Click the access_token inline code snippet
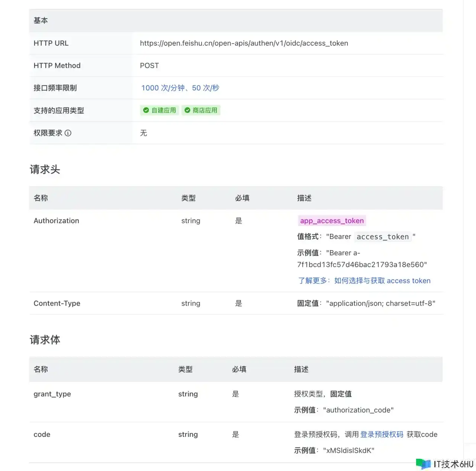The height and width of the screenshot is (471, 476). [x=382, y=237]
